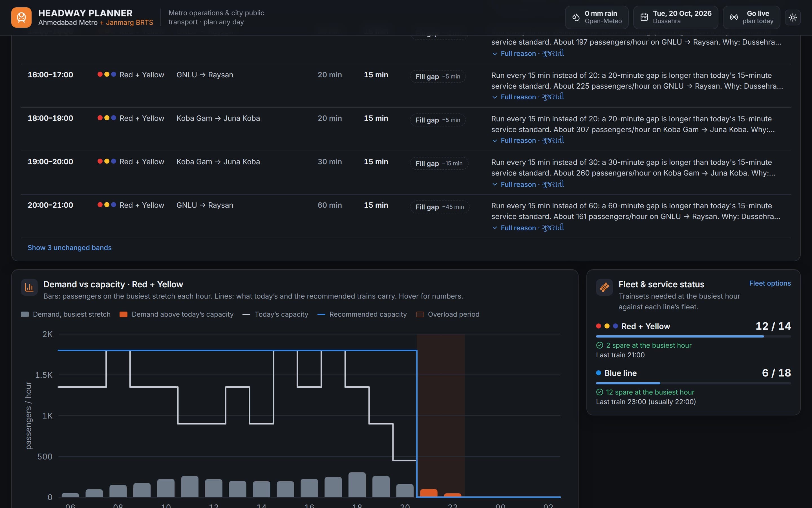This screenshot has height=508, width=812.
Task: Click the Fill gap −5 min badge at 16:00–17:00
Action: [x=438, y=76]
